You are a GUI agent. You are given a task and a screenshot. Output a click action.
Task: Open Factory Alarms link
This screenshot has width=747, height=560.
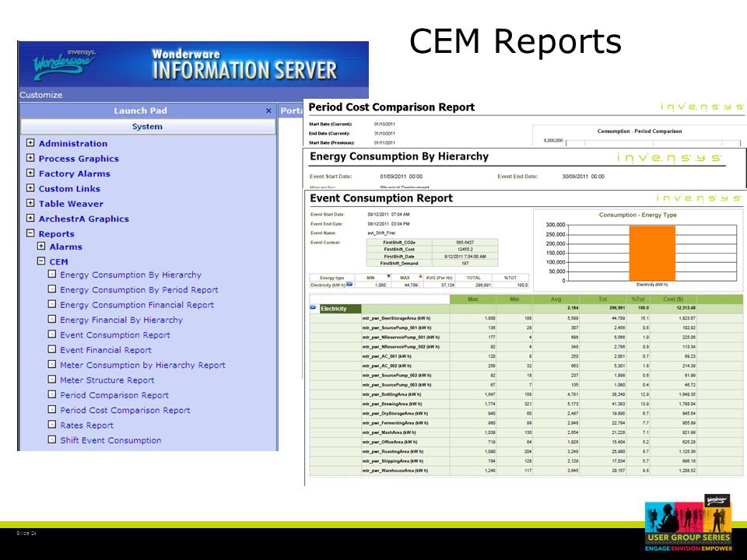75,173
